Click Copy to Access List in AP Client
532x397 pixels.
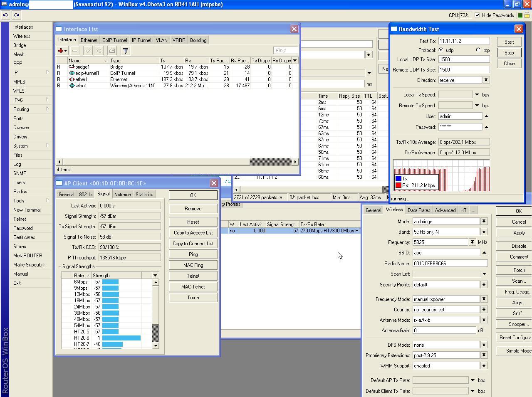coord(193,232)
